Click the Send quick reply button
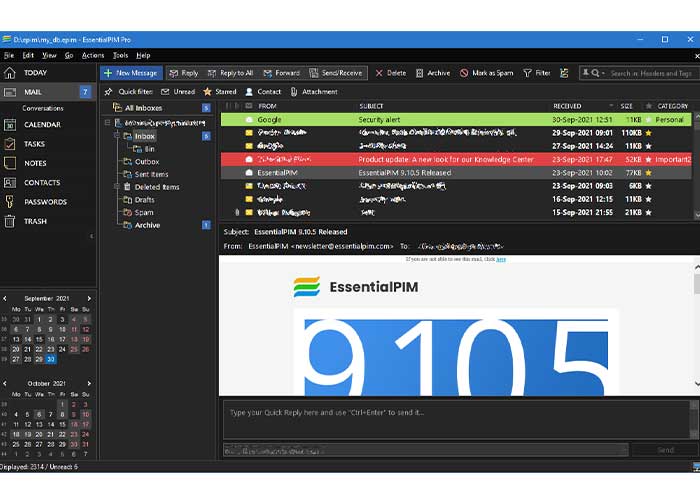Image resolution: width=700 pixels, height=500 pixels. pos(665,450)
